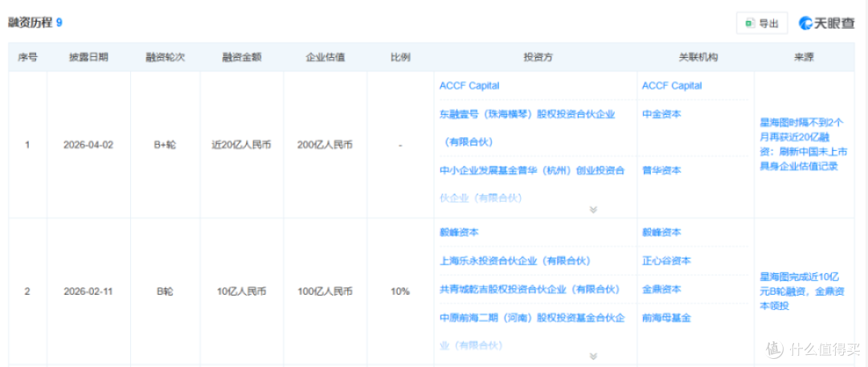868x367 pixels.
Task: Click the 融资轮次 column header
Action: click(x=165, y=58)
